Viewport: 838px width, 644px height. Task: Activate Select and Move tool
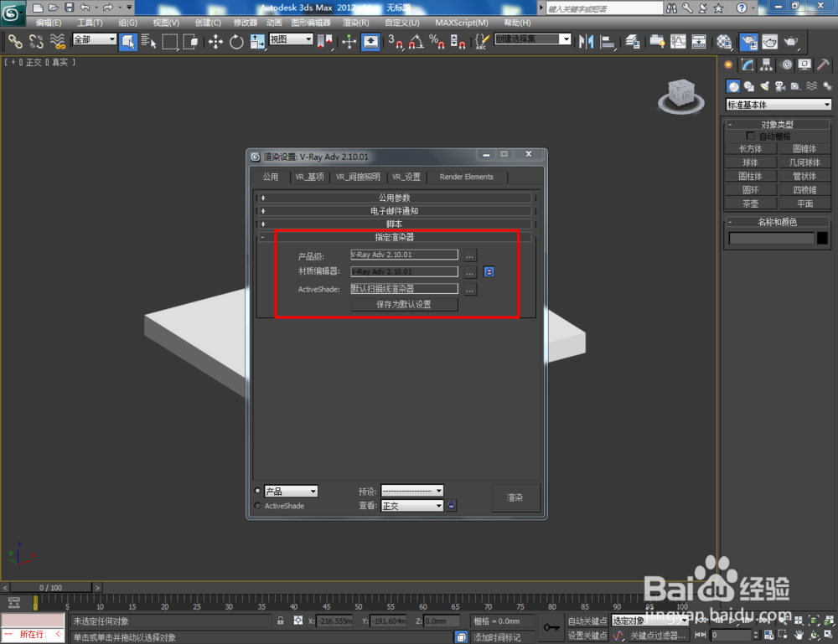click(x=215, y=41)
